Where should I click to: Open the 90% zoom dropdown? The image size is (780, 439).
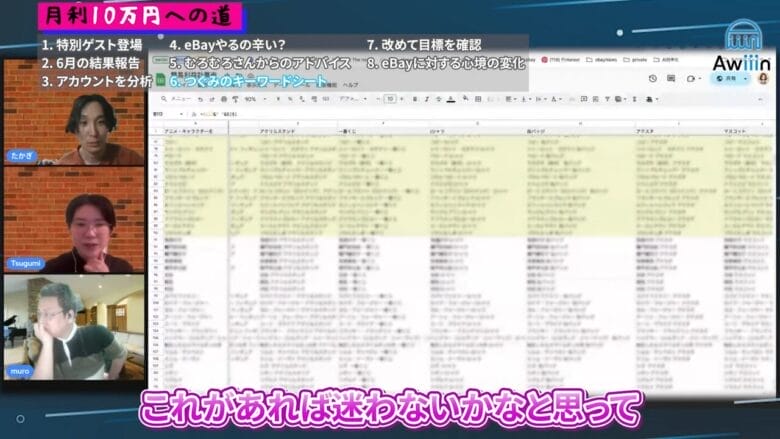point(255,99)
